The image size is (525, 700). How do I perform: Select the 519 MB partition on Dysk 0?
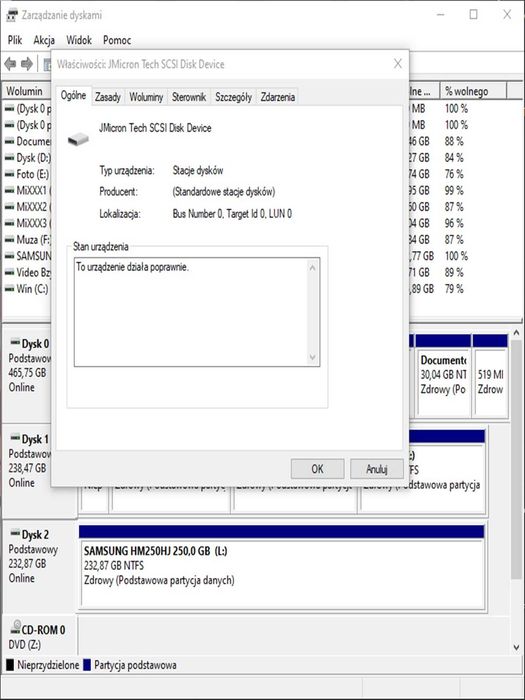(491, 376)
